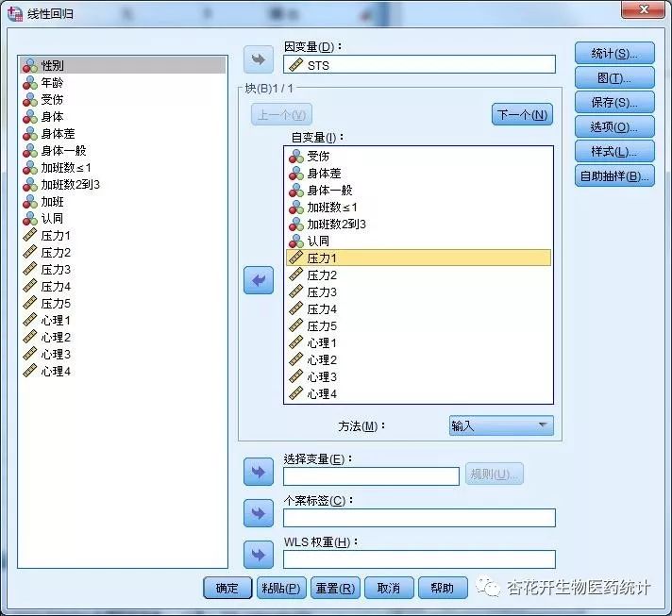Select 加班 in the left variable list
Screen dimensions: 672x616
[123, 201]
